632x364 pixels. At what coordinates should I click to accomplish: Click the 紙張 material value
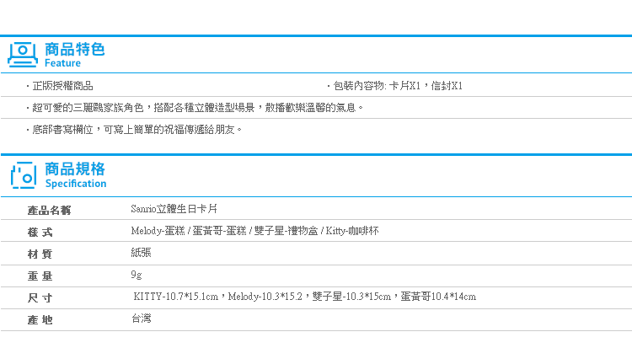click(x=142, y=252)
